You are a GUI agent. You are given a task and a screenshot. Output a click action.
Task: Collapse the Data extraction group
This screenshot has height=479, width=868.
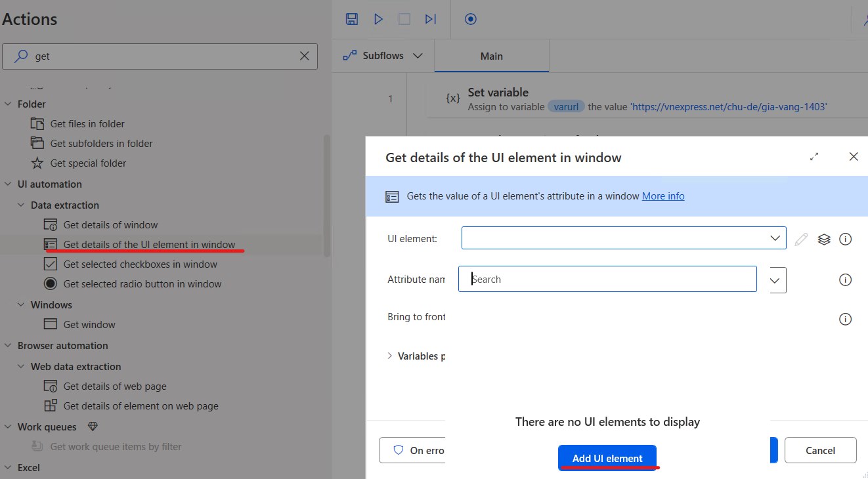pyautogui.click(x=22, y=205)
